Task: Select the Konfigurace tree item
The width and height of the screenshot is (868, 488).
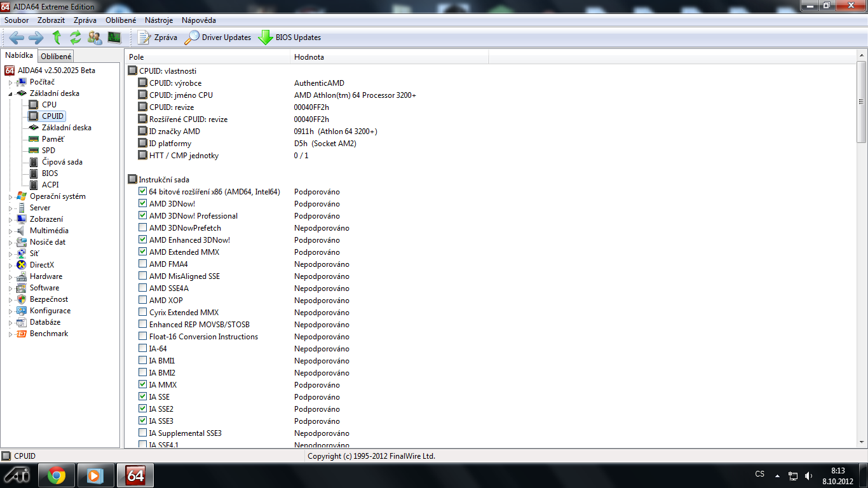Action: [x=50, y=311]
